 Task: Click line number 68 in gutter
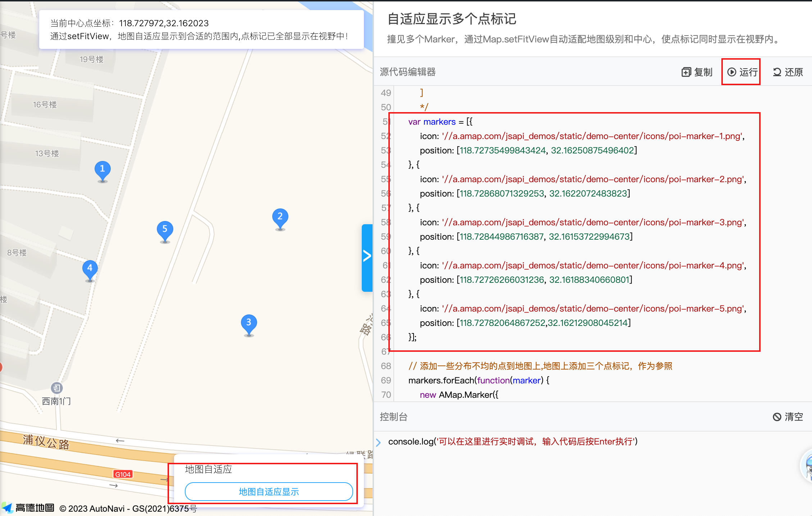(x=386, y=366)
